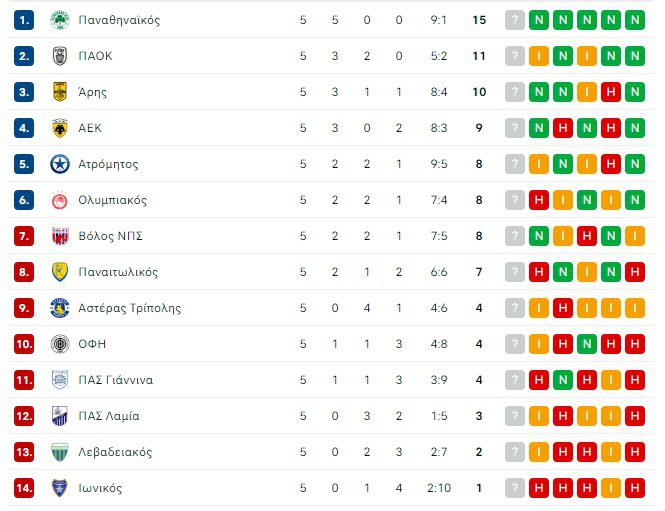The image size is (665, 511).
Task: Click the ΠΑΟΚ club crest icon
Action: click(59, 56)
